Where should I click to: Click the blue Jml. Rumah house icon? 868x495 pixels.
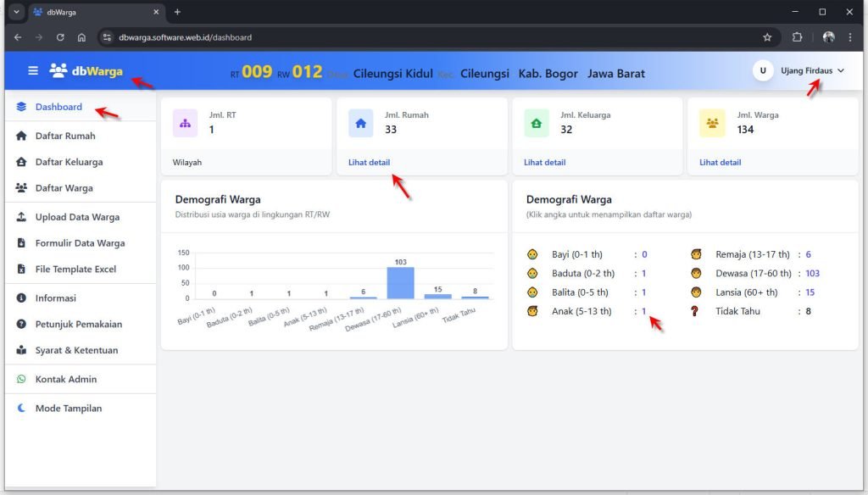pos(360,123)
